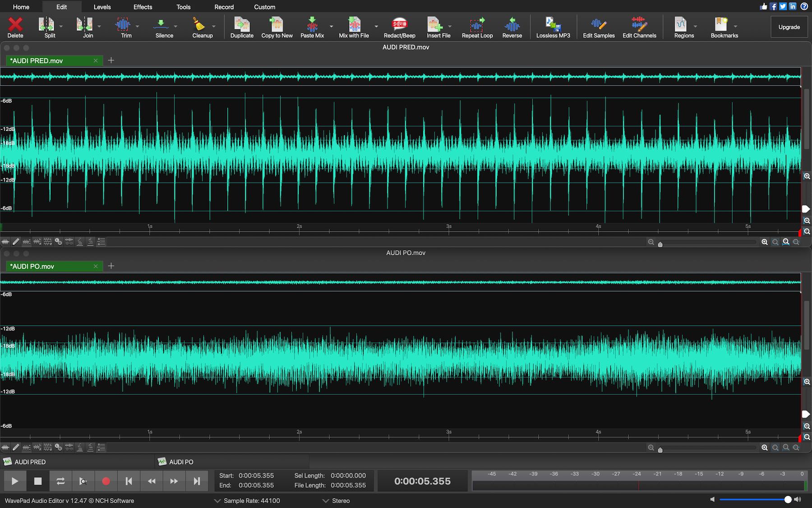Viewport: 812px width, 508px height.
Task: Open the Home ribbon tab
Action: click(21, 7)
